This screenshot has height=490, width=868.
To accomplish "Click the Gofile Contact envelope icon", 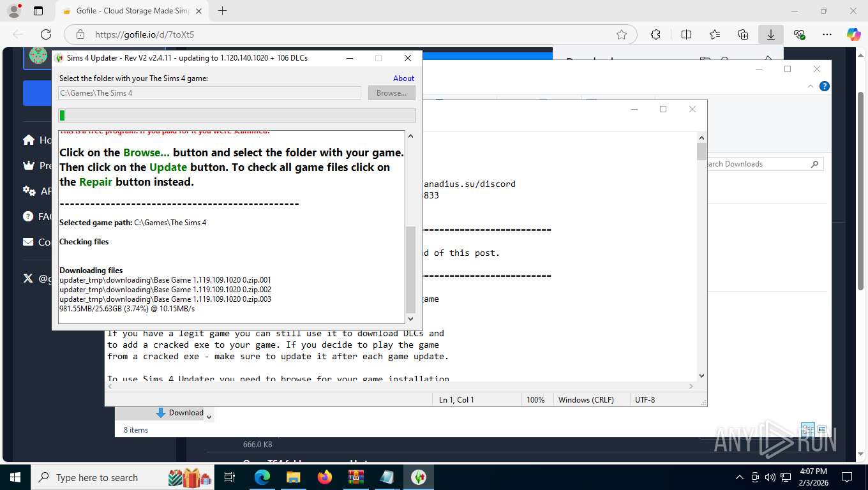I will tap(28, 242).
